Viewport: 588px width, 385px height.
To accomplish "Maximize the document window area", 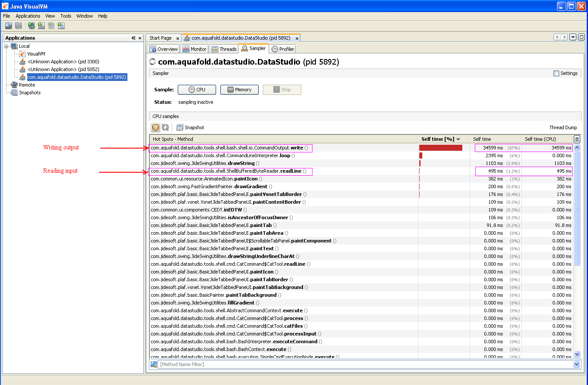I will (582, 37).
